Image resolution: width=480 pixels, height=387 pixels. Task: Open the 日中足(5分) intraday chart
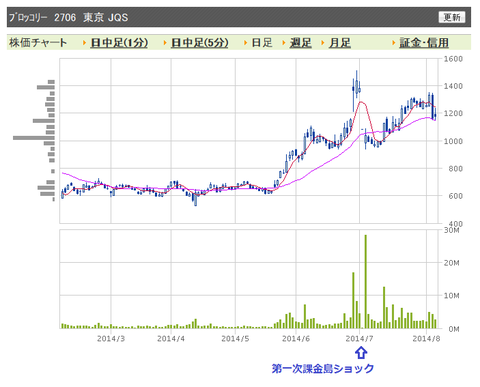[200, 43]
